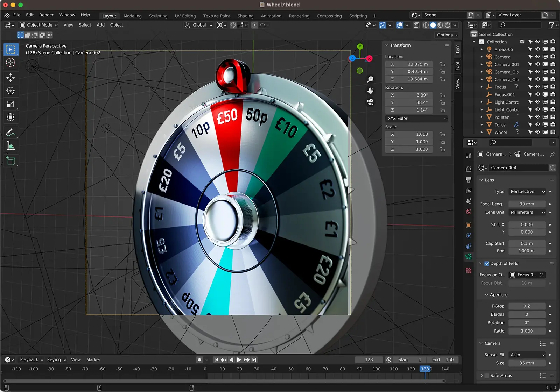560x392 pixels.
Task: Click the Options button in viewport header
Action: (447, 35)
